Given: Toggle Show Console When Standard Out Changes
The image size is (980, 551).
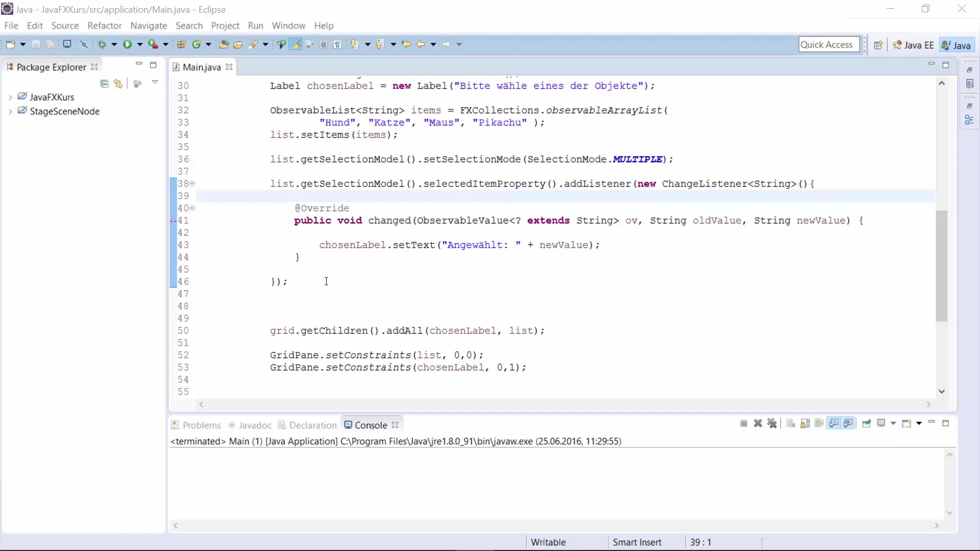Looking at the screenshot, I should pos(834,423).
